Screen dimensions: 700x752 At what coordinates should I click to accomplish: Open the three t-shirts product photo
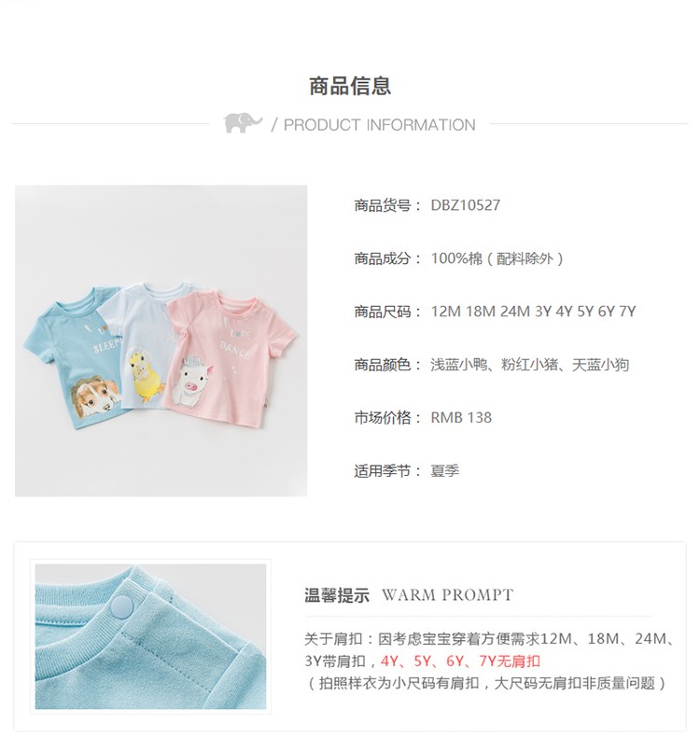tap(161, 341)
